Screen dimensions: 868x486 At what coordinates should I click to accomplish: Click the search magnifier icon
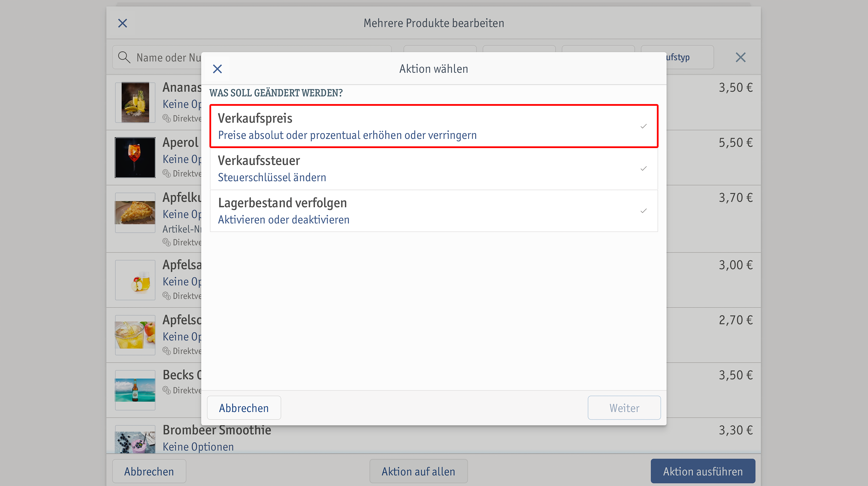tap(124, 57)
